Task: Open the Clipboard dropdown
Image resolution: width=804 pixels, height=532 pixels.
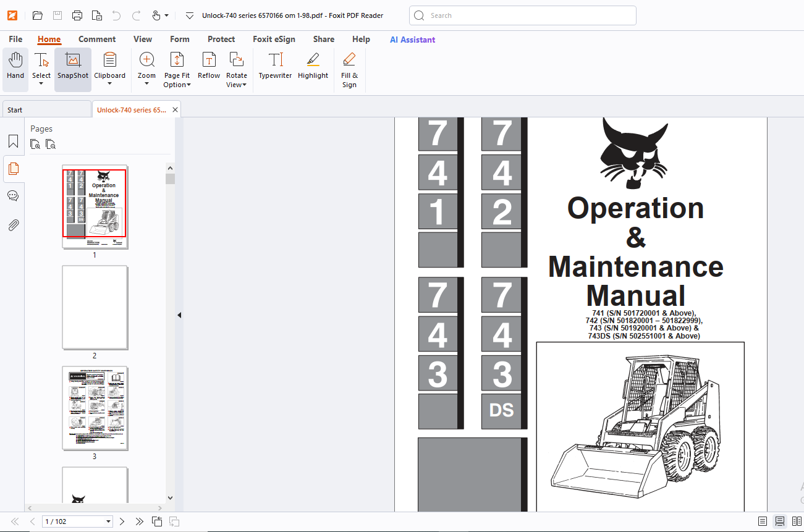Action: pos(110,84)
